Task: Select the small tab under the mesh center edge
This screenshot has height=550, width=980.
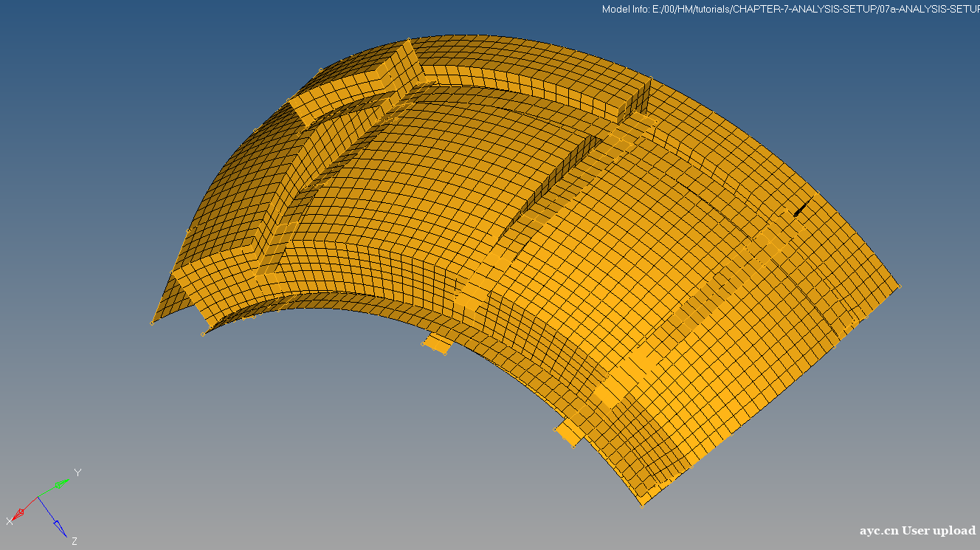Action: (438, 344)
